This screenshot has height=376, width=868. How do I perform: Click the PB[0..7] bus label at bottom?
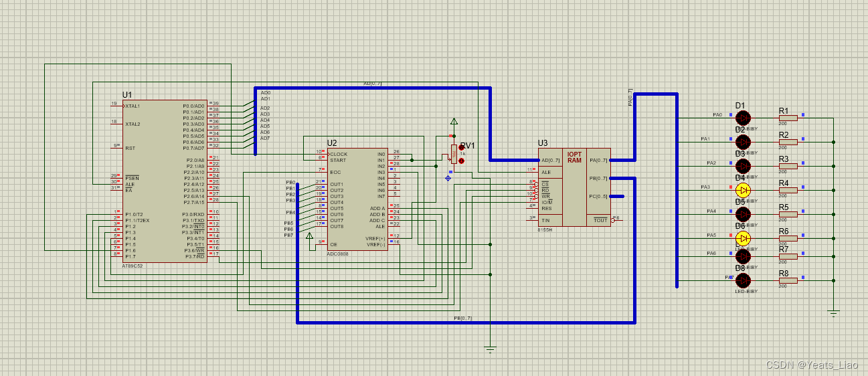(x=463, y=318)
